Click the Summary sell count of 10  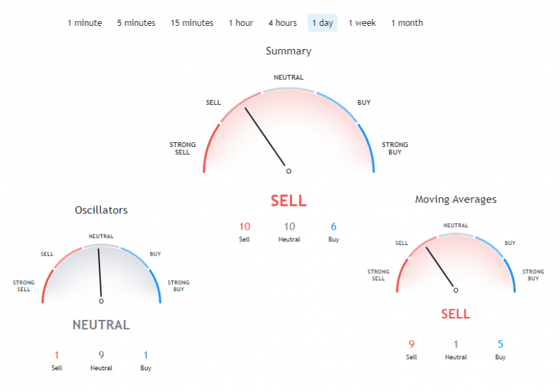(244, 226)
